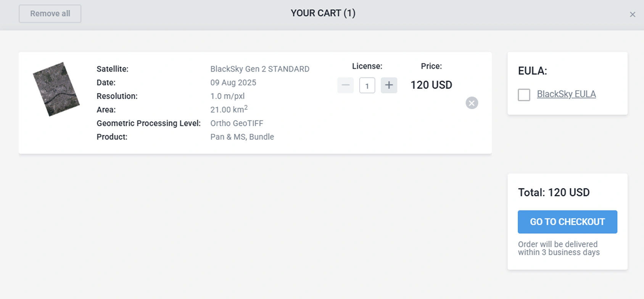Click the YOUR CART (1) title

[x=323, y=13]
